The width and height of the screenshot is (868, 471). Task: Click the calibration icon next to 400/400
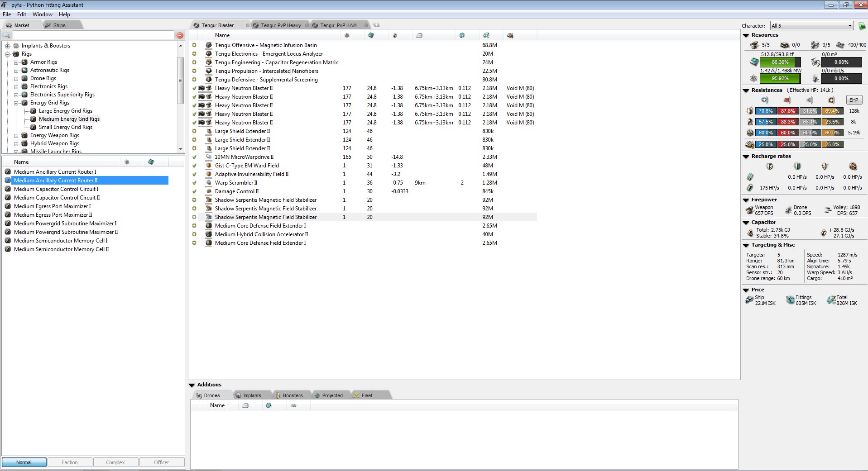[x=840, y=45]
